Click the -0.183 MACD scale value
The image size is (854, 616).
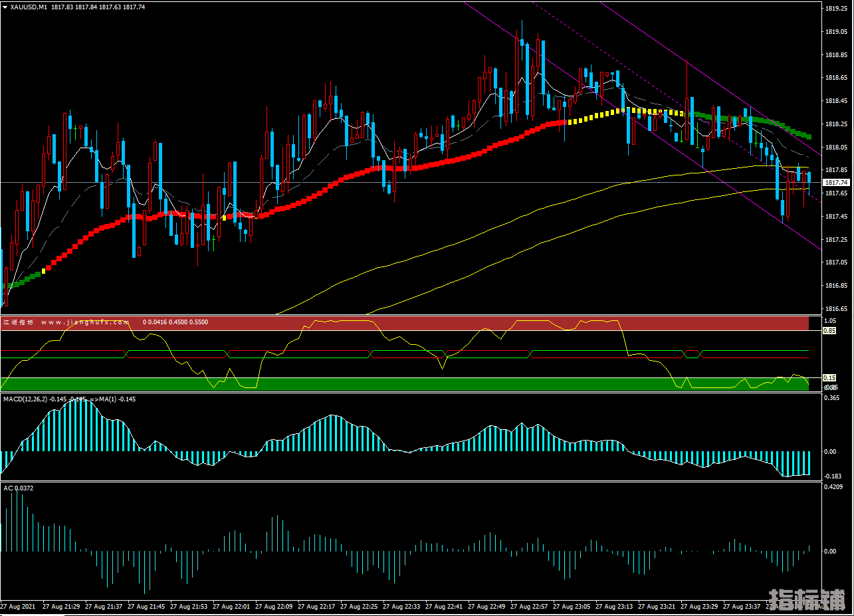click(832, 476)
